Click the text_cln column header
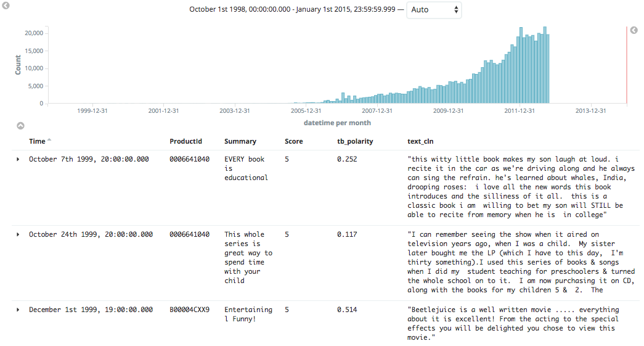Screen dimensions: 644x346 pyautogui.click(x=420, y=141)
